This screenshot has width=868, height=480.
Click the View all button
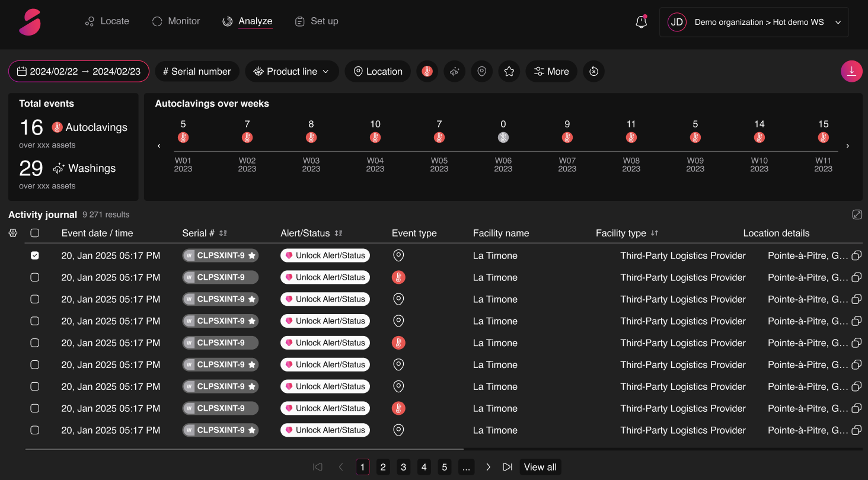click(540, 467)
